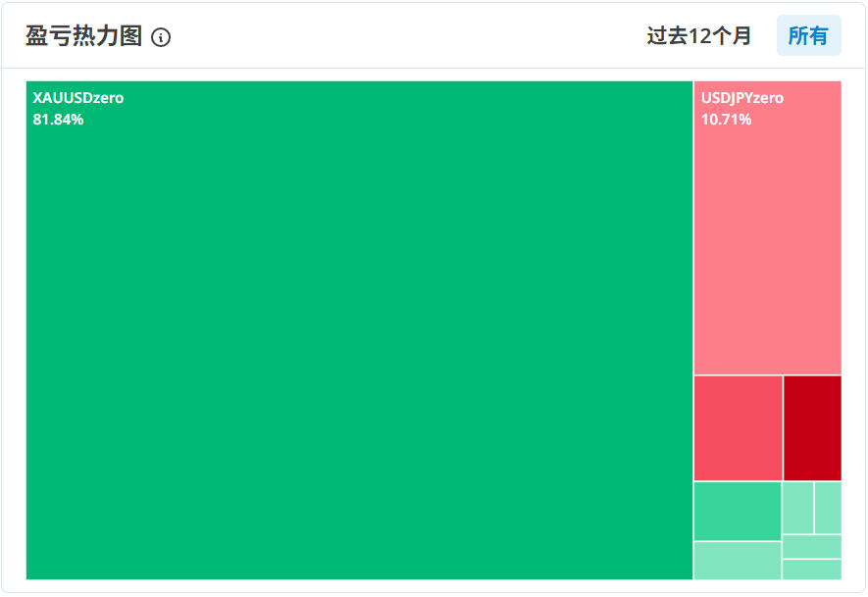The width and height of the screenshot is (868, 597).
Task: Select the 过去12个月 time range tab
Action: coord(699,36)
